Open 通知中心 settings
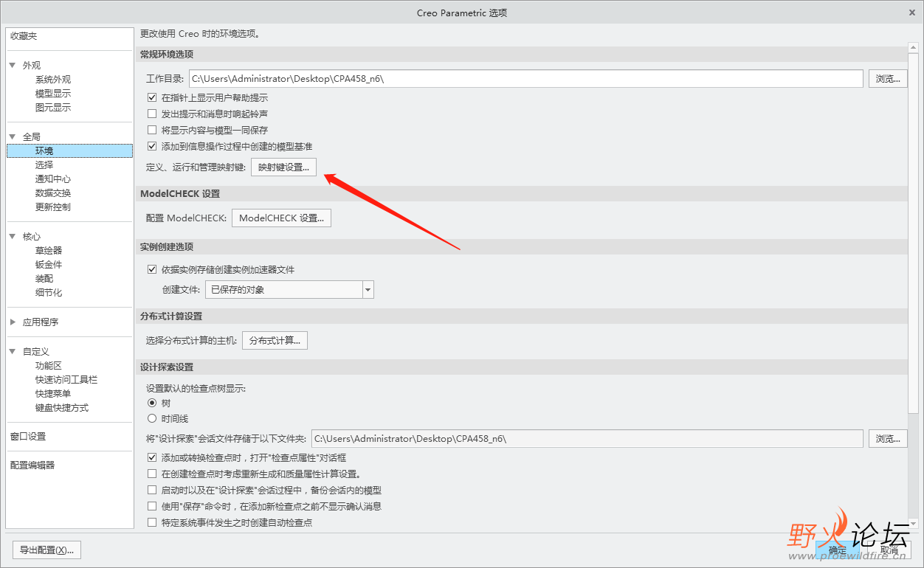The width and height of the screenshot is (924, 568). point(53,179)
